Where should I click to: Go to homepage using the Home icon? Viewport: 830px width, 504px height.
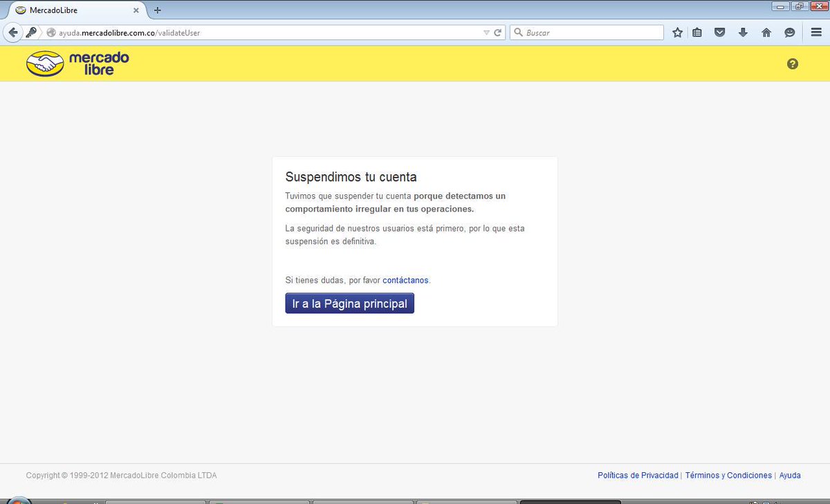coord(766,32)
